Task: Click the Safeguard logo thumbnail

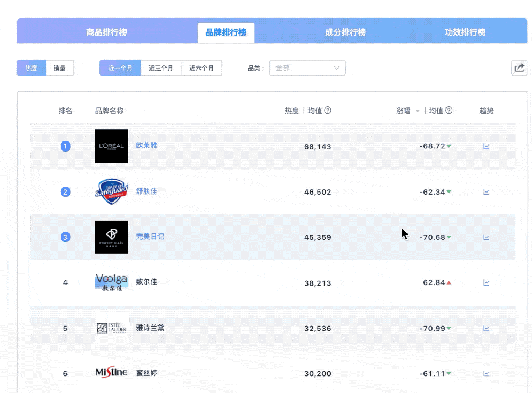Action: click(x=112, y=191)
